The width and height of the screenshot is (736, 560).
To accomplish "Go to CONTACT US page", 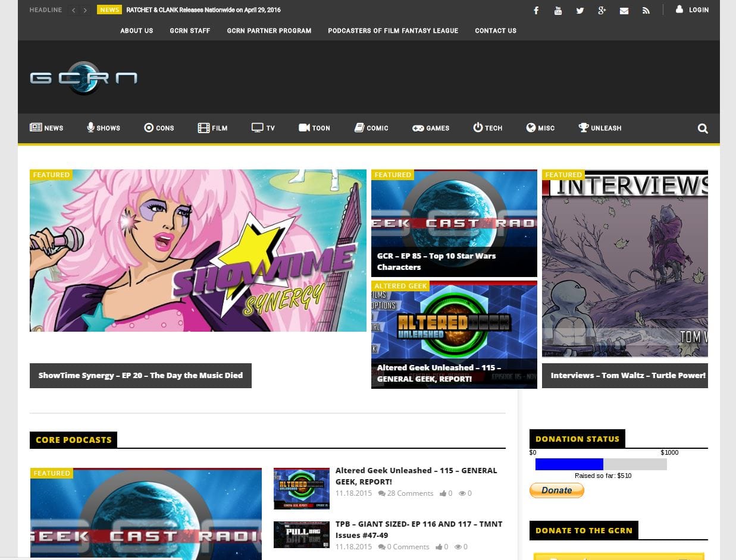I will tap(496, 31).
